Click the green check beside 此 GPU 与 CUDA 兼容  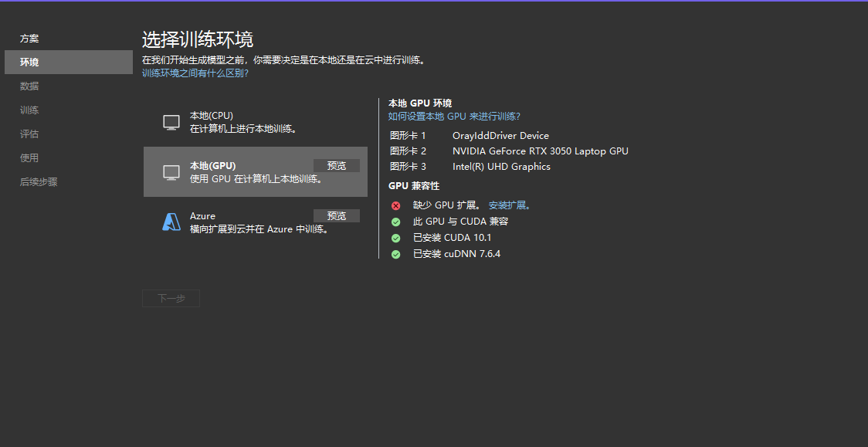tap(395, 222)
